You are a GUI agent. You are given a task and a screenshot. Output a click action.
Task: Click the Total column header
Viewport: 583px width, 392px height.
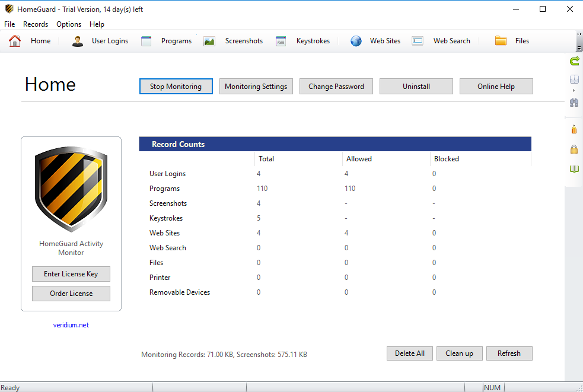(x=266, y=159)
